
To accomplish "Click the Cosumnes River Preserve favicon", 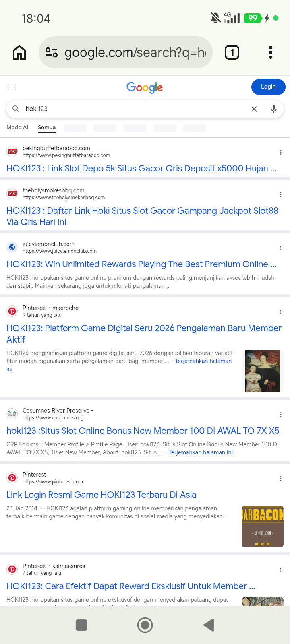I will point(12,414).
